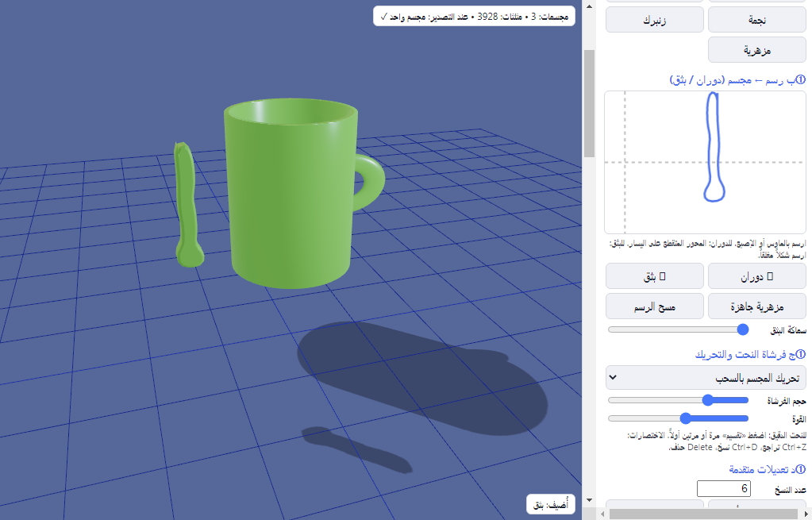This screenshot has height=520, width=812.
Task: Load preset with مزهرية جاهزة button
Action: tap(757, 306)
